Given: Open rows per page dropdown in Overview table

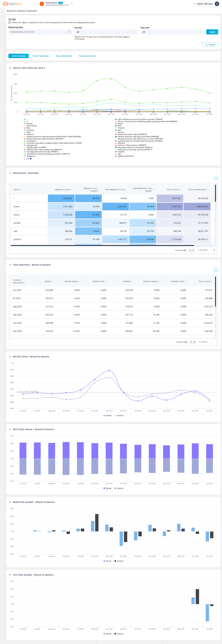Looking at the screenshot, I should [x=192, y=250].
